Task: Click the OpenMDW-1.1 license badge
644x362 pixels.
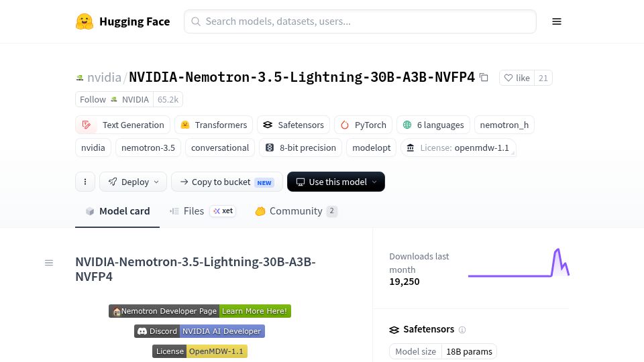Action: 217,351
